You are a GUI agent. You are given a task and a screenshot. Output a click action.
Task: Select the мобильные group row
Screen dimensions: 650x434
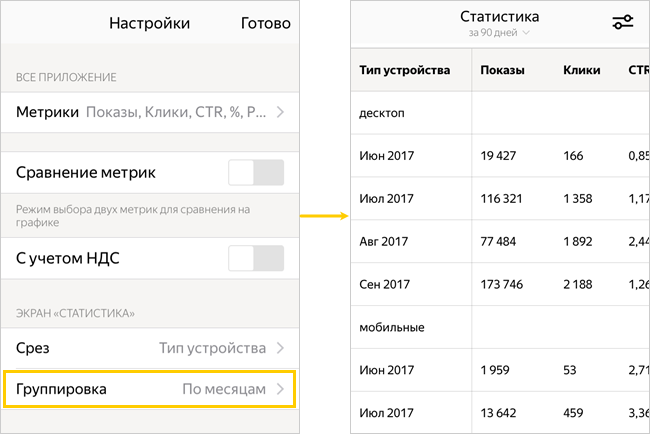(x=500, y=327)
